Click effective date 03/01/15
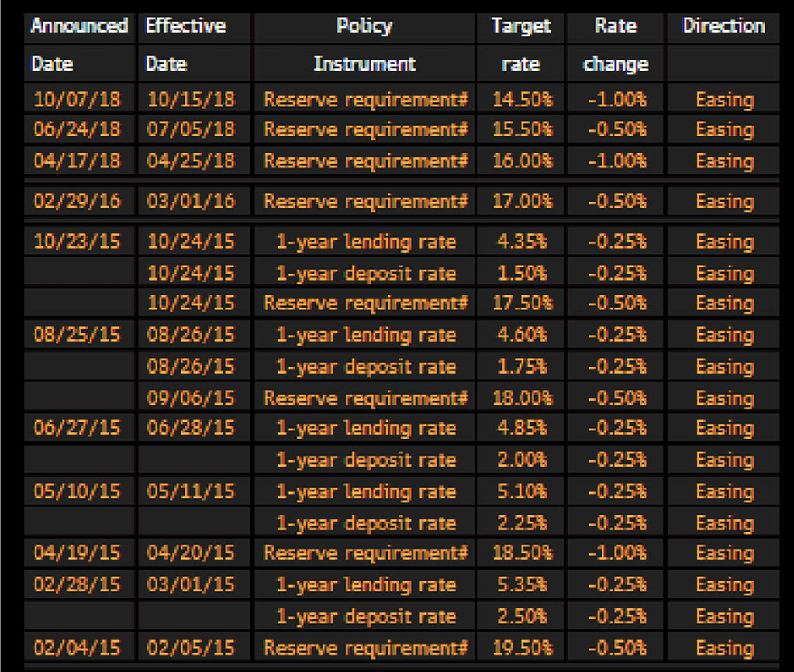 192,584
